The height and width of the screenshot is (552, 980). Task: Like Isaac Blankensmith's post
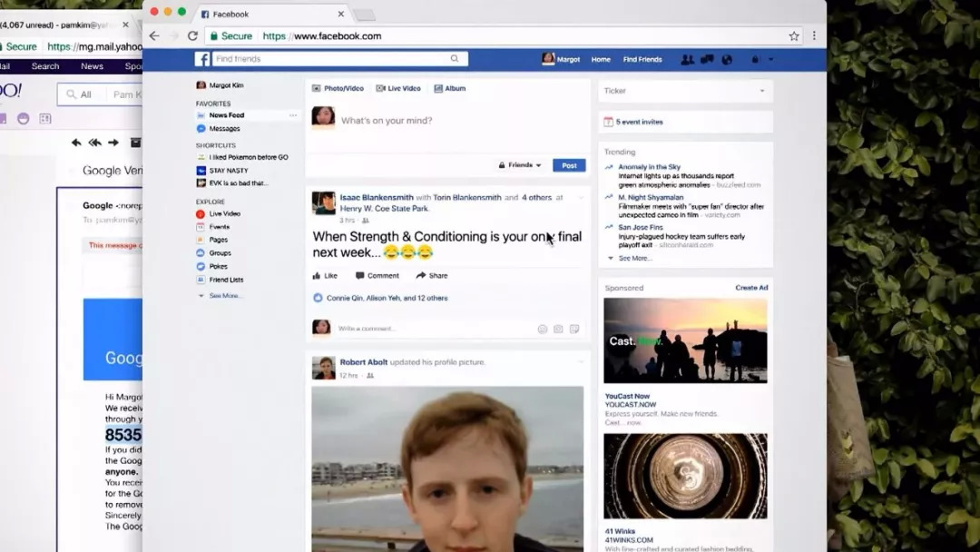tap(325, 276)
